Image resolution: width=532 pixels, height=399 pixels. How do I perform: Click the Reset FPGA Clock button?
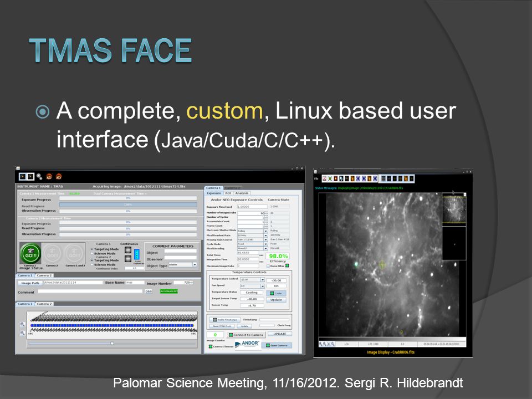[222, 326]
